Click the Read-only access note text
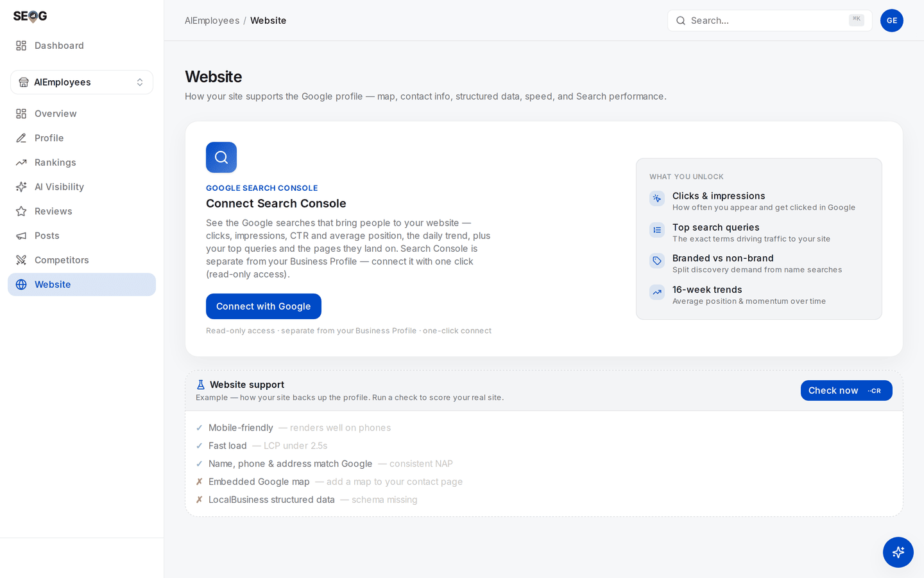 [x=348, y=331]
